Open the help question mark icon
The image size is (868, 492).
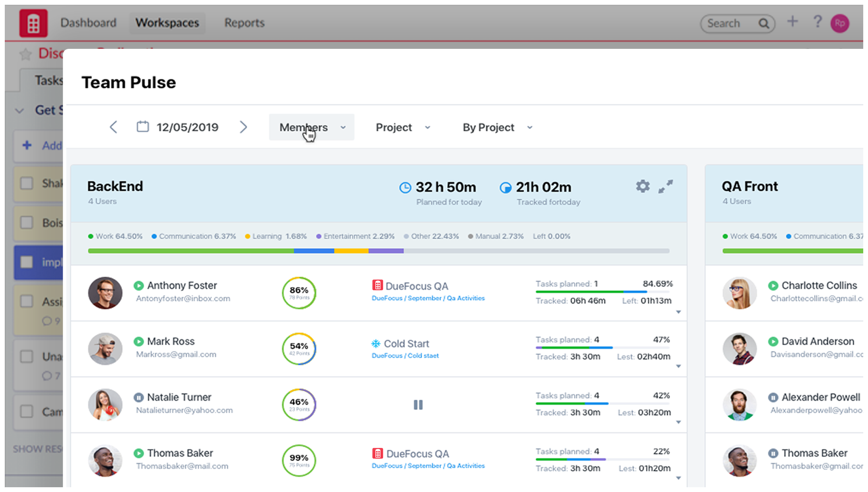817,22
